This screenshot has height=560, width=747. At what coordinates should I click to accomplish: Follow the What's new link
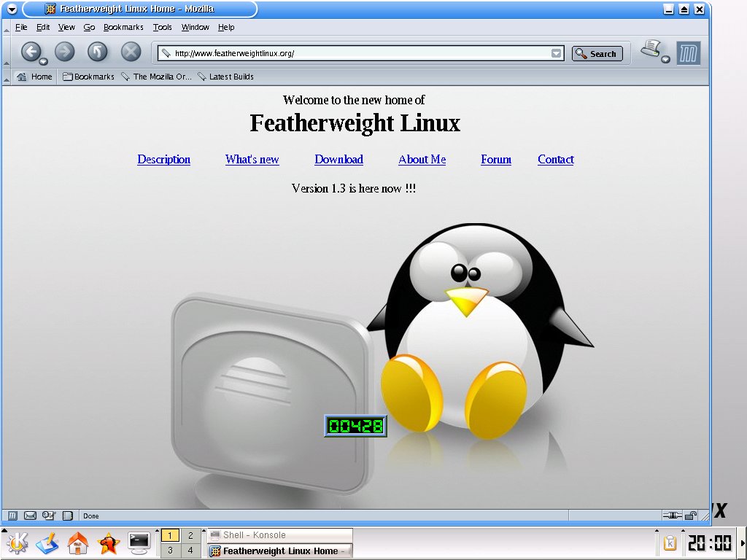(252, 159)
